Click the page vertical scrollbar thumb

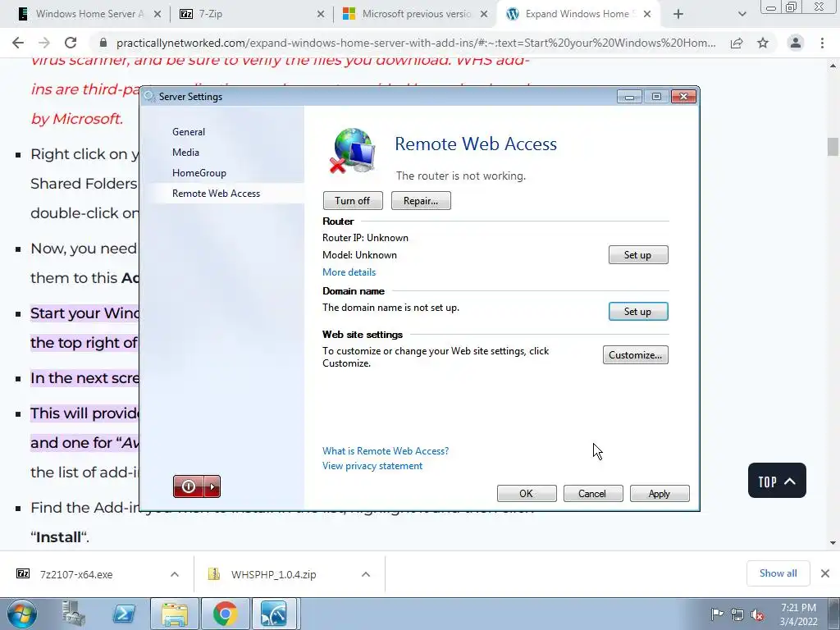833,147
